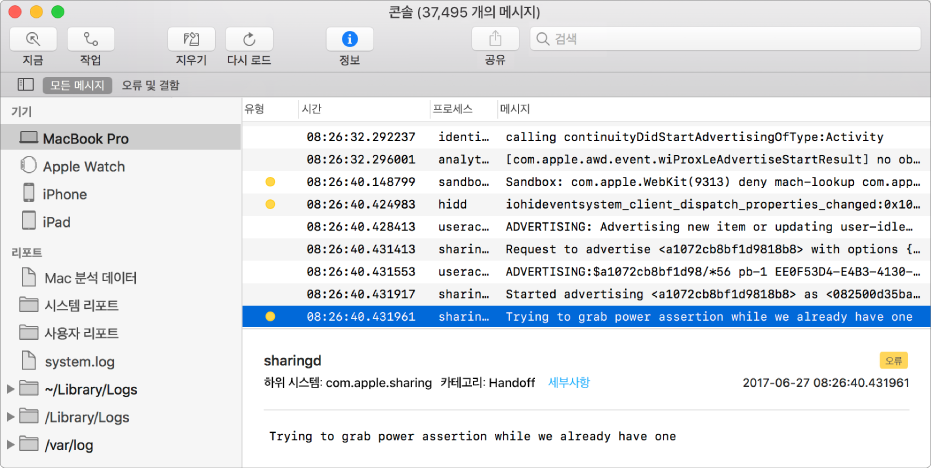Select the 08:26:40.428413 ADVERTISING new item row

[x=586, y=227]
